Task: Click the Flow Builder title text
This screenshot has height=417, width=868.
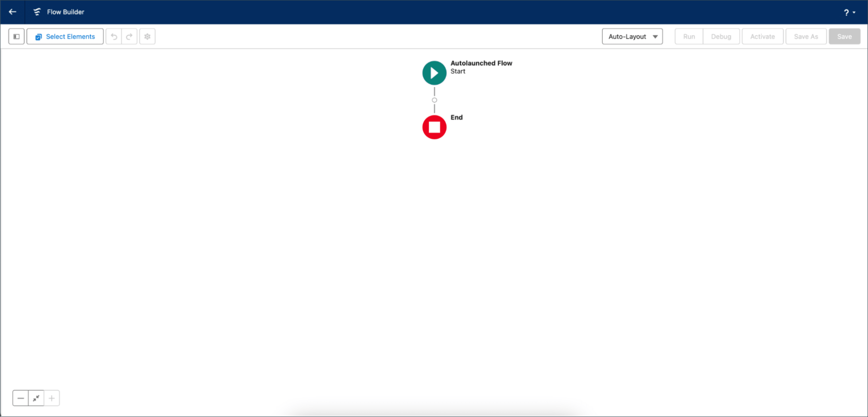Action: (x=65, y=12)
